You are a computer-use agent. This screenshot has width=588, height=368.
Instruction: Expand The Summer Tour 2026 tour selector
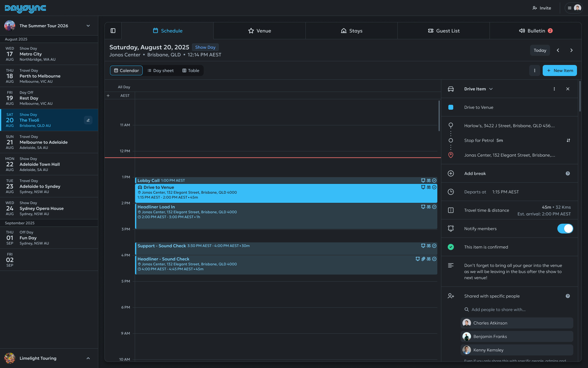tap(88, 26)
